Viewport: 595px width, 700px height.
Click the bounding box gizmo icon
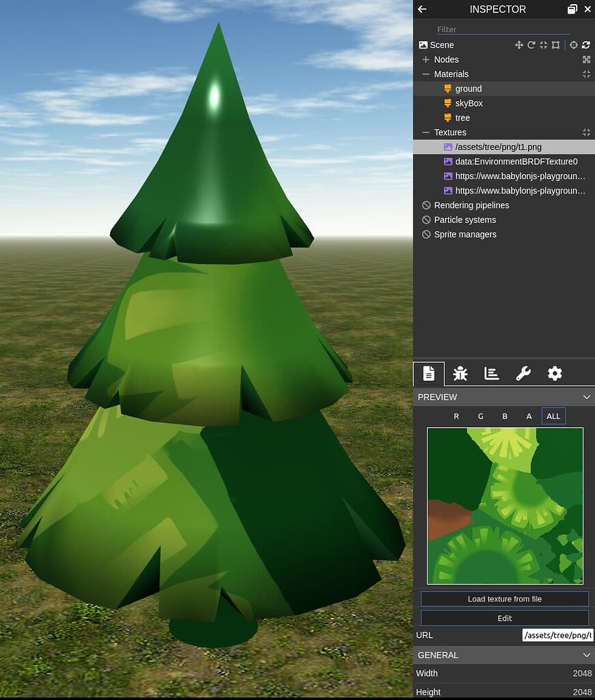[555, 45]
